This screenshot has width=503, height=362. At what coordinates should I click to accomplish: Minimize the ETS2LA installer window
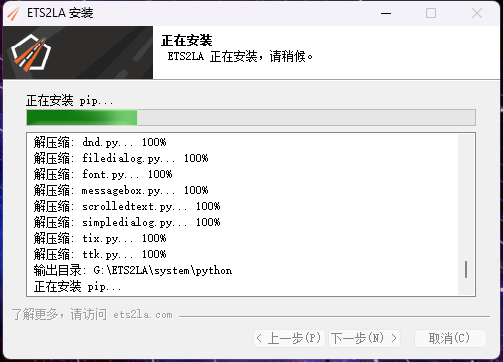point(386,13)
